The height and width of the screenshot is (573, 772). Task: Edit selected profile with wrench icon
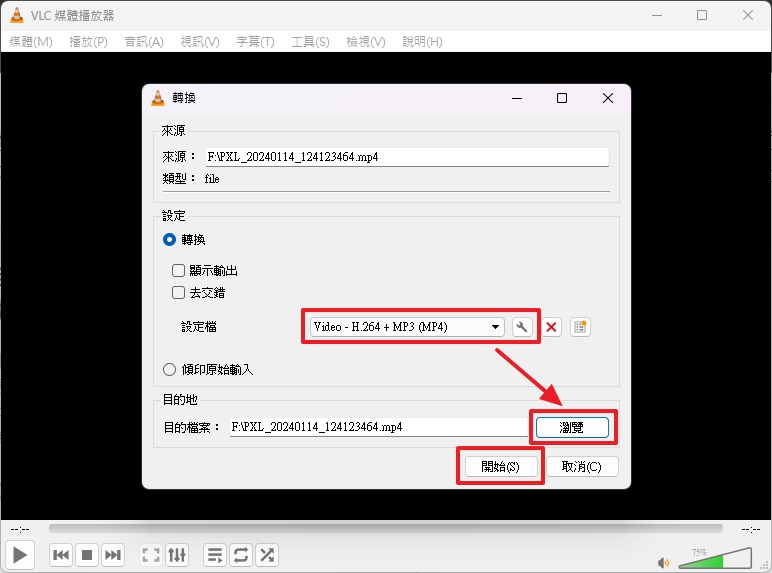[x=522, y=327]
